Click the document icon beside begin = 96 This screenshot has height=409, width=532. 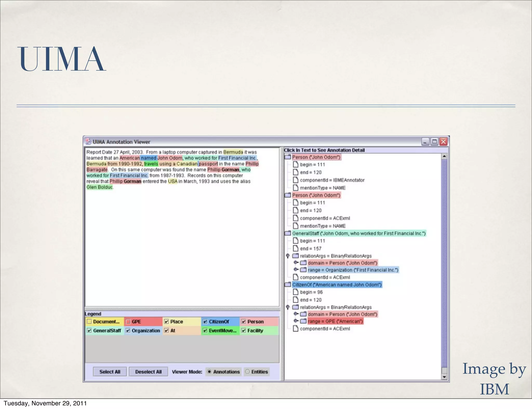coord(295,292)
